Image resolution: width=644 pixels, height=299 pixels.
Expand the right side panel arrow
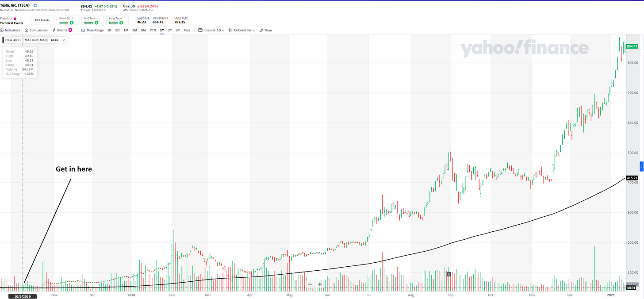tap(642, 166)
